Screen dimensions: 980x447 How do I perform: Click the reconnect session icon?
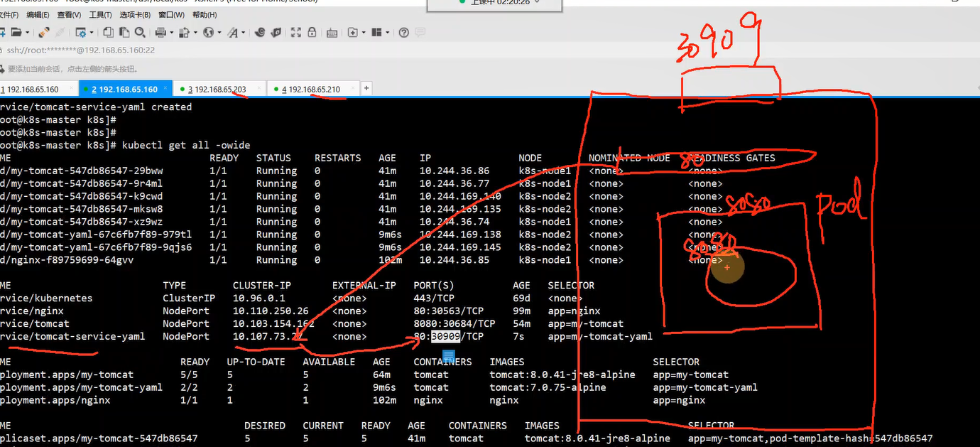(x=43, y=32)
